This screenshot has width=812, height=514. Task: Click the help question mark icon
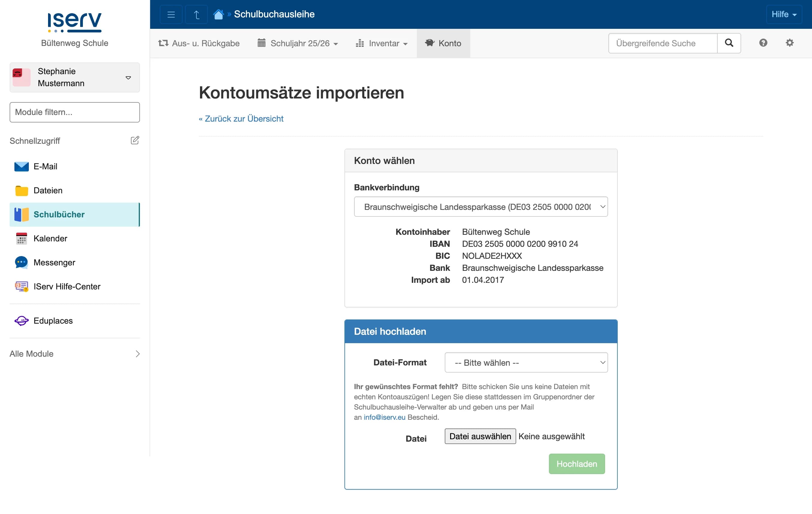(x=763, y=43)
